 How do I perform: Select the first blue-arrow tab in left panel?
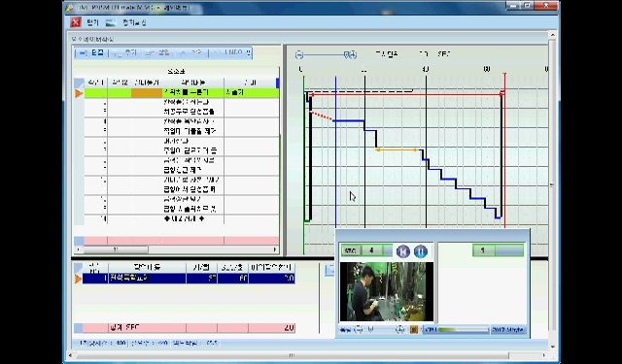pos(91,52)
